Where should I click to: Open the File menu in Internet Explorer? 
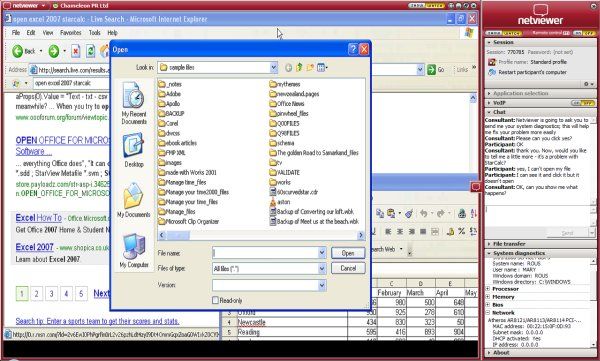point(16,33)
